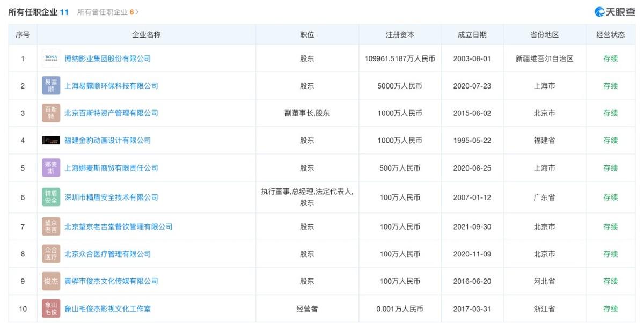Open 北京望京老吉堂餐饮管理有限公司 link
Viewport: 644px width, 323px height.
[119, 227]
